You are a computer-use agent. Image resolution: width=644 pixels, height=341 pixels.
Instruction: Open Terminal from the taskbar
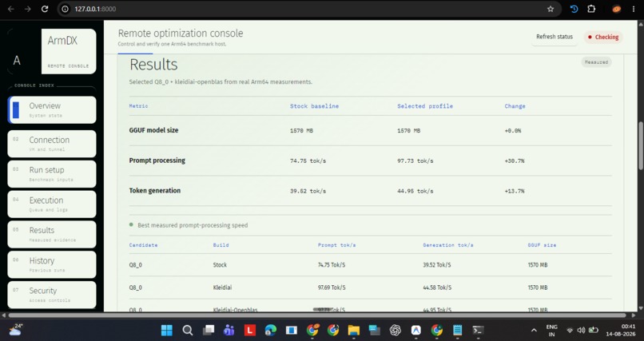478,331
